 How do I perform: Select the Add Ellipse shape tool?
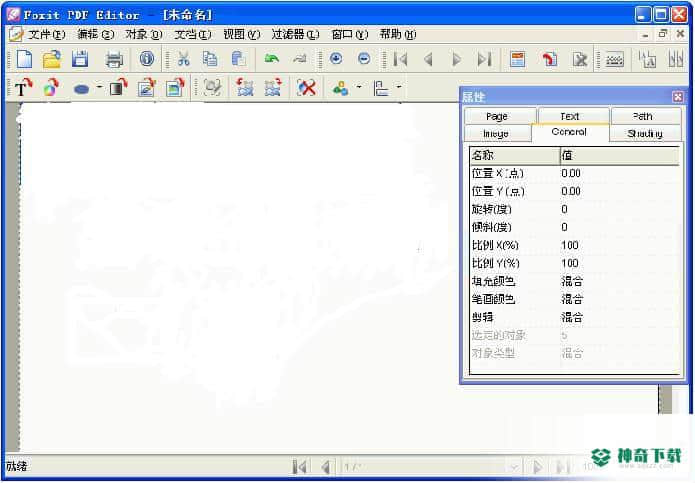coord(82,89)
